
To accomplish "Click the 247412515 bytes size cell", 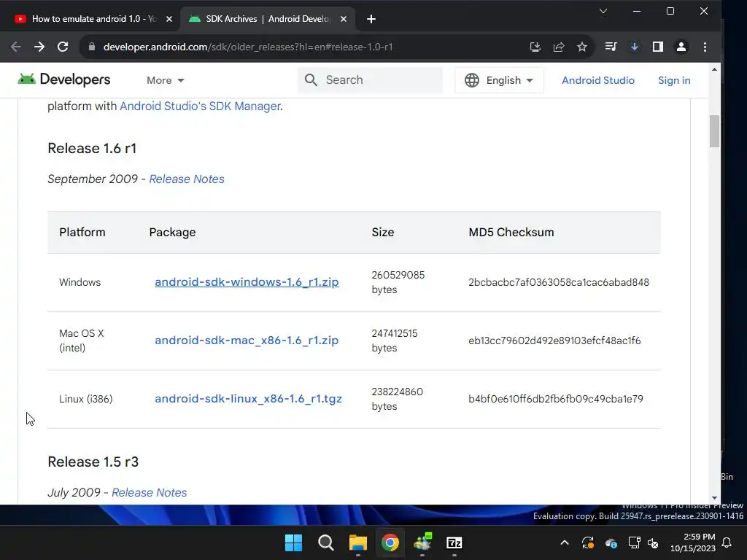I will [395, 341].
